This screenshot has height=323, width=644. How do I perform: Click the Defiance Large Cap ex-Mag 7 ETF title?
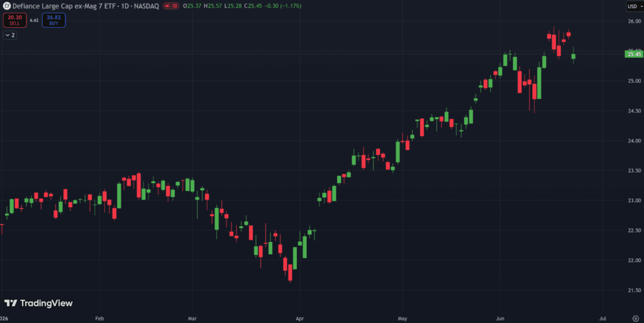click(x=64, y=6)
